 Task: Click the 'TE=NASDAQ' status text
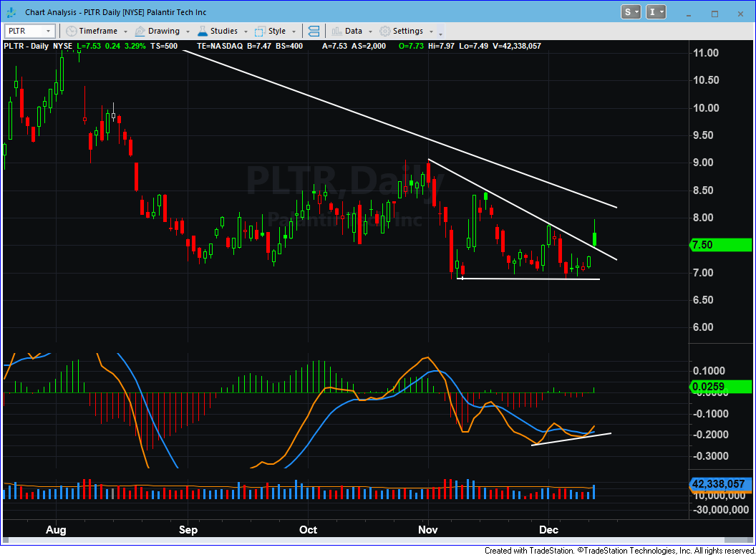tap(220, 47)
